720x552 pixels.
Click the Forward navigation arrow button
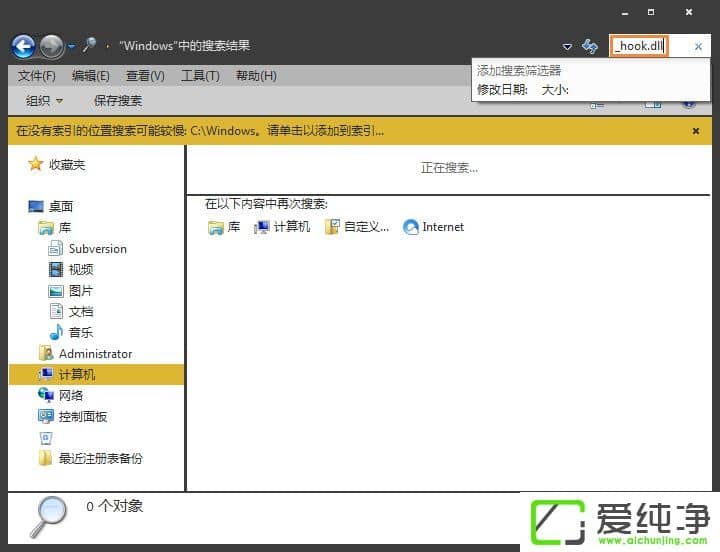pyautogui.click(x=52, y=46)
